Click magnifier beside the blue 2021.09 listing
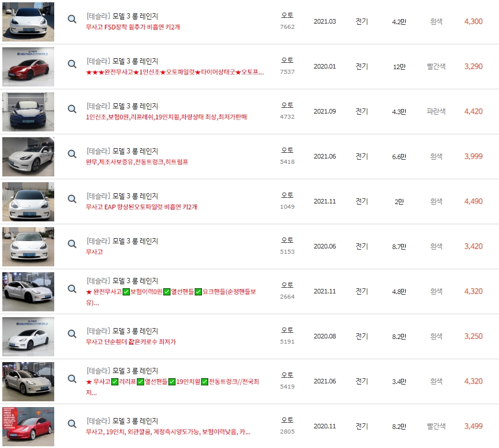 coord(72,109)
